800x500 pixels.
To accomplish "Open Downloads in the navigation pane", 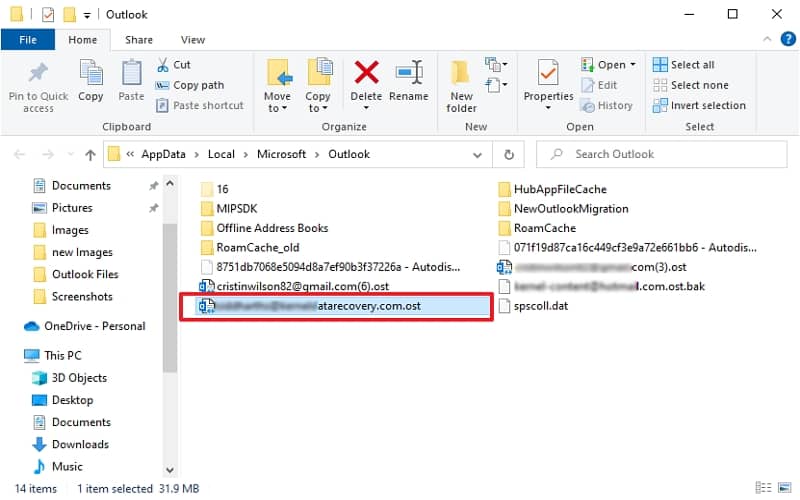I will pyautogui.click(x=80, y=444).
